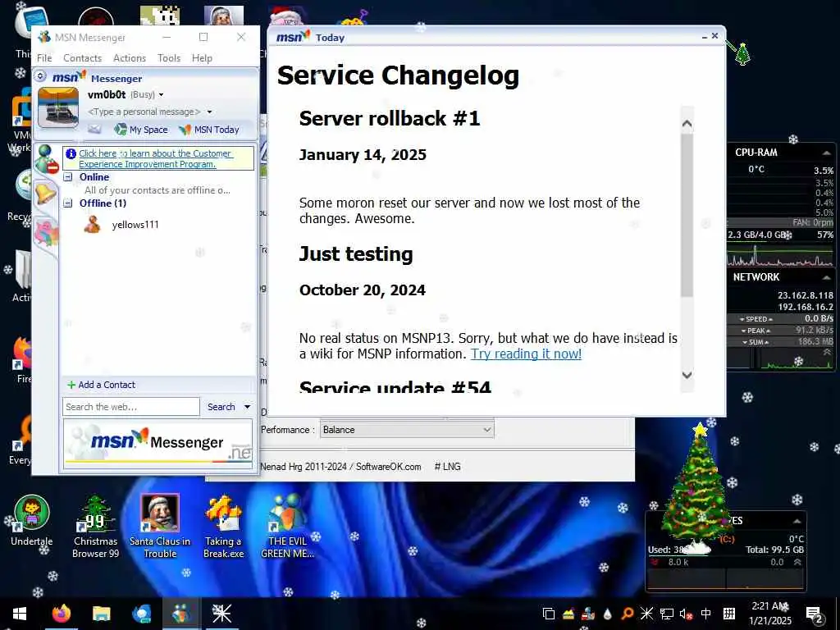
Task: Click the personal message field
Action: click(144, 112)
